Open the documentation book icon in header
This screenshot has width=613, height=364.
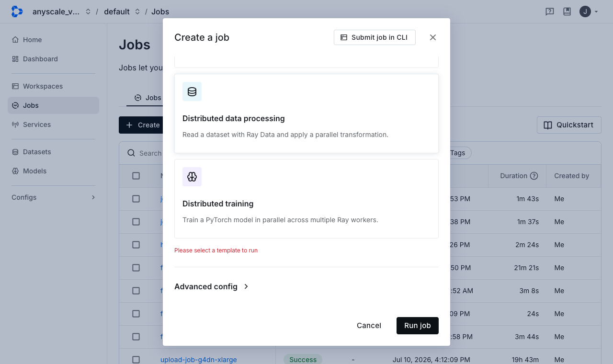click(x=567, y=11)
